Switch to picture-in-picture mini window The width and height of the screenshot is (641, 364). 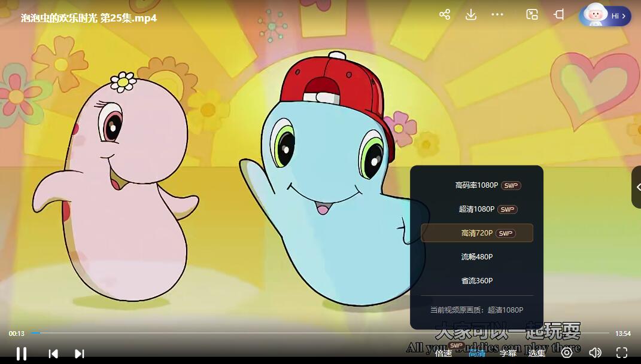tap(532, 15)
